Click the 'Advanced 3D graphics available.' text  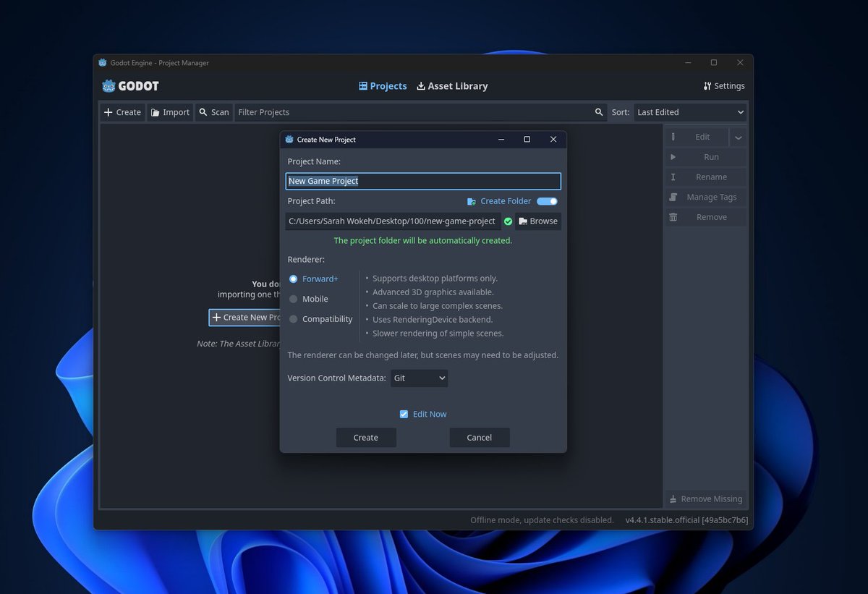pos(433,292)
